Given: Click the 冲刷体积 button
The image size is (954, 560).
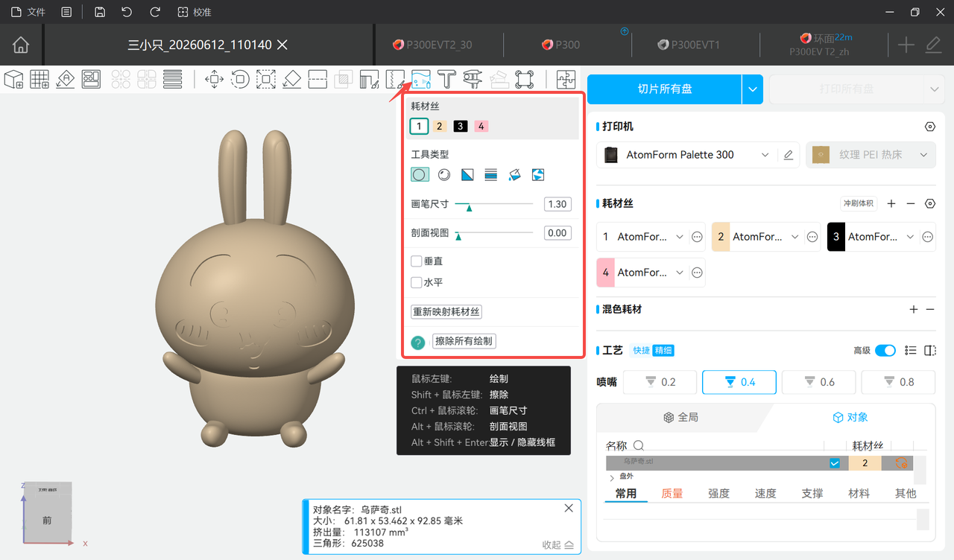Looking at the screenshot, I should (x=859, y=203).
